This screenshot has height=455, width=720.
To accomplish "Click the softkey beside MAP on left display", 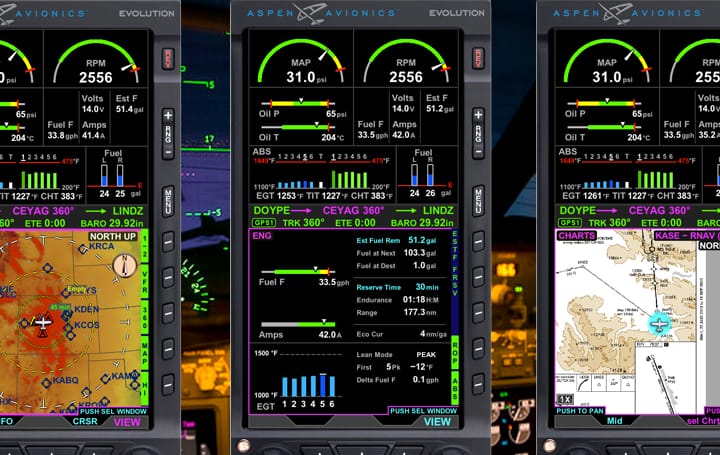I will pos(168,348).
